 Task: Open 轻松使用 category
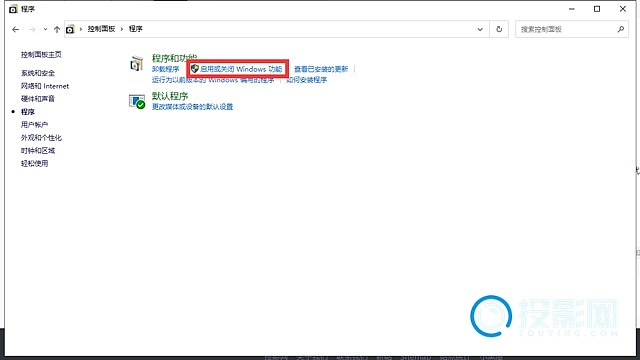[x=34, y=163]
